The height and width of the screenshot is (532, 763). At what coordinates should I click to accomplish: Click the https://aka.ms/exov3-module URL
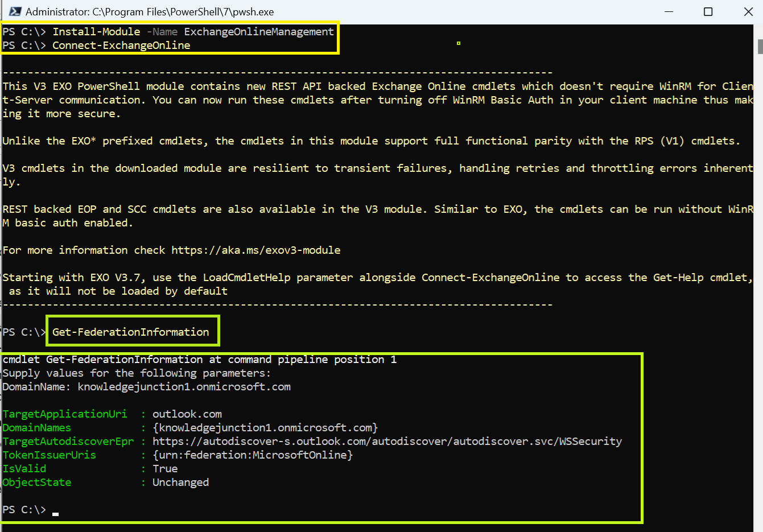[256, 250]
